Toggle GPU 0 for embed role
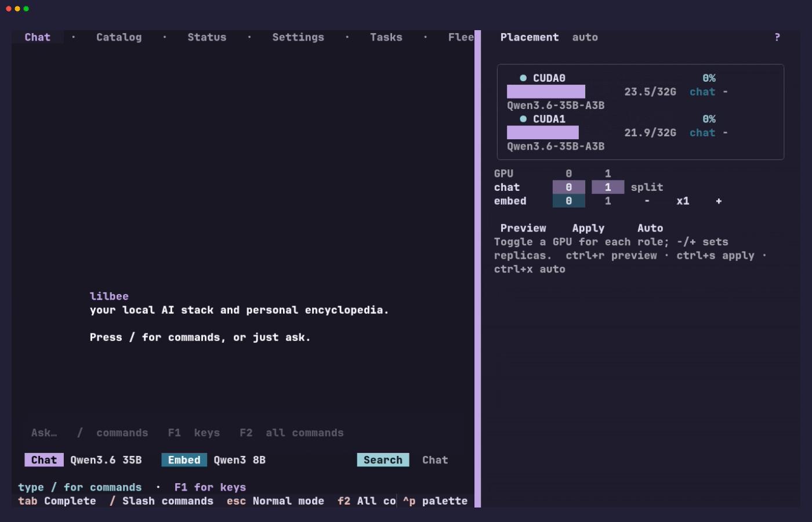The width and height of the screenshot is (812, 522). pos(568,201)
